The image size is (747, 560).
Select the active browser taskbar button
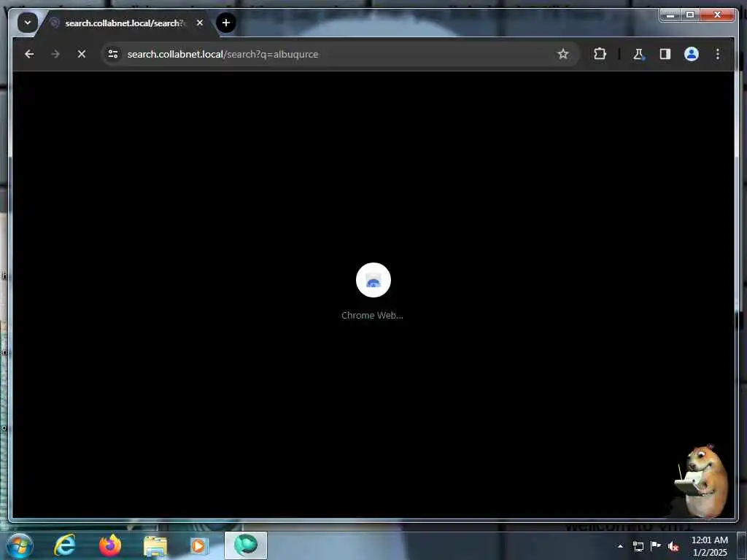(x=246, y=545)
